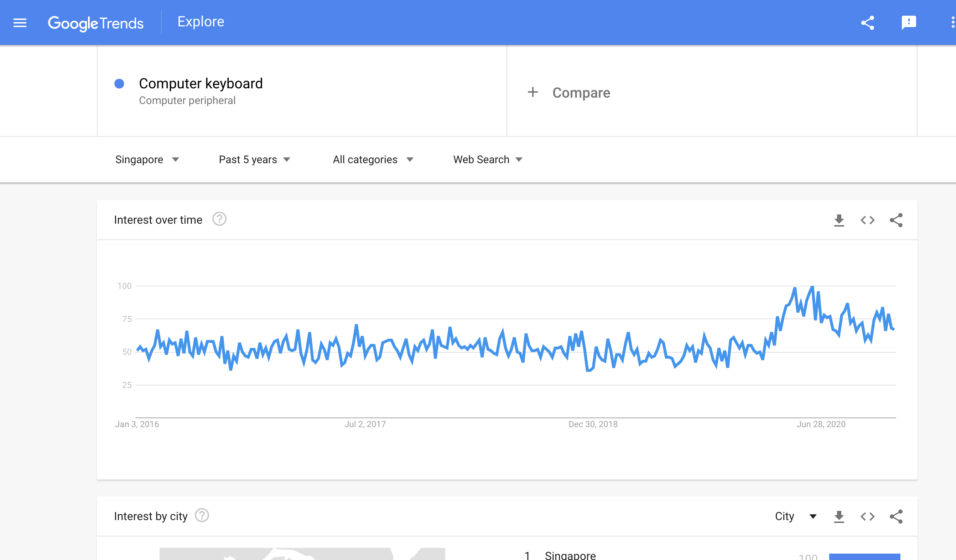
Task: Edit the Computer keyboard search term
Action: pyautogui.click(x=201, y=83)
